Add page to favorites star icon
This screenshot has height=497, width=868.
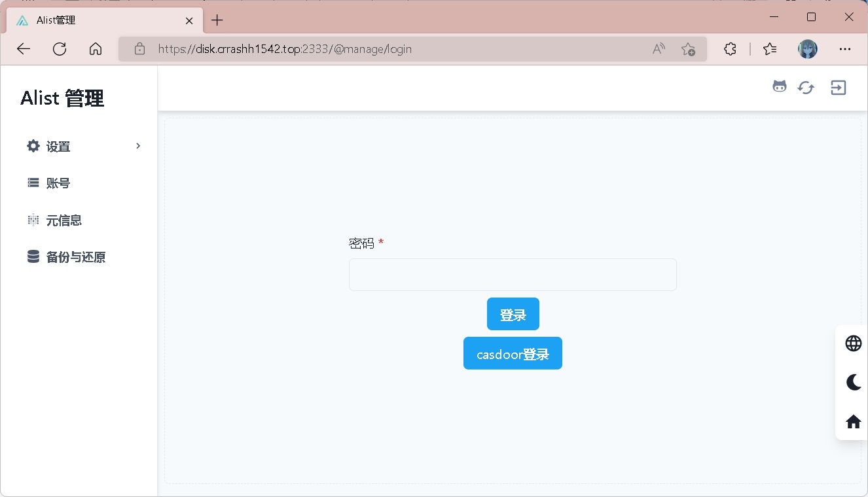pos(688,49)
